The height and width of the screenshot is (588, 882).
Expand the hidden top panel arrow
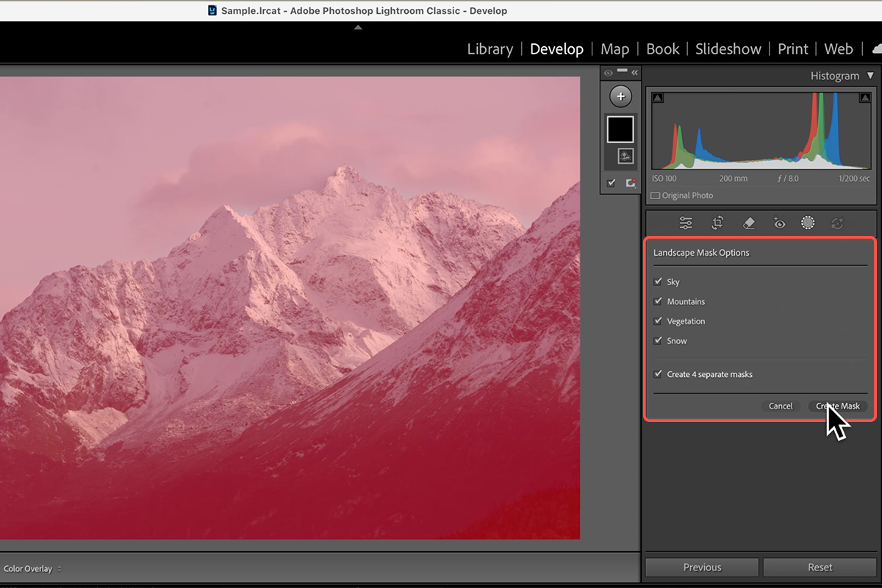(x=358, y=27)
